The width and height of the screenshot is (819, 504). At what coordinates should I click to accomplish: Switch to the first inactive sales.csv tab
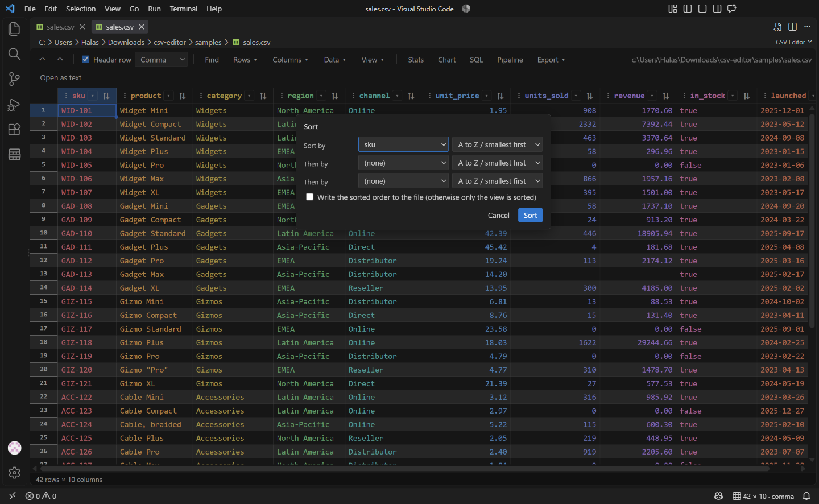point(60,27)
